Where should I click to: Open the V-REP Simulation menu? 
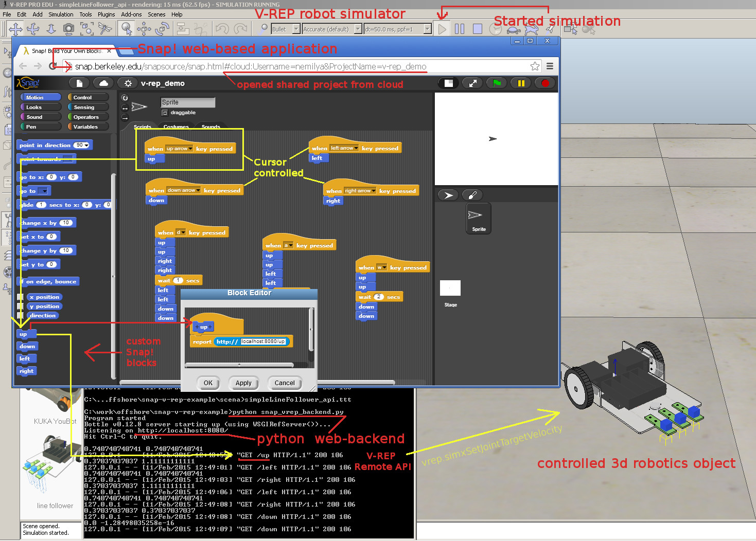coord(61,14)
